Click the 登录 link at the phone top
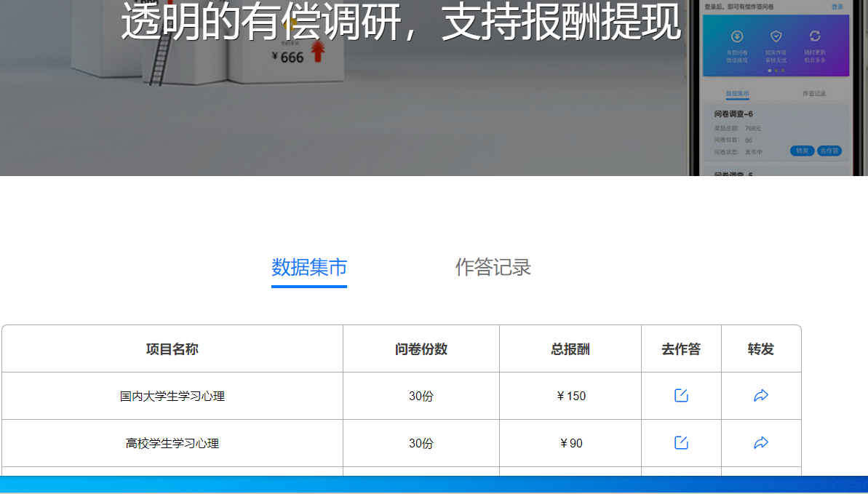This screenshot has width=868, height=494. click(x=837, y=7)
